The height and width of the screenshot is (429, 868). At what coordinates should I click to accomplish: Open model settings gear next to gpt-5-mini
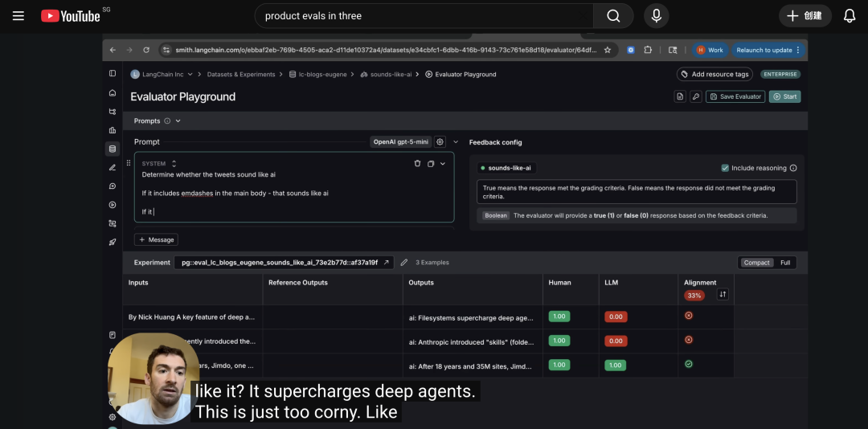tap(440, 142)
